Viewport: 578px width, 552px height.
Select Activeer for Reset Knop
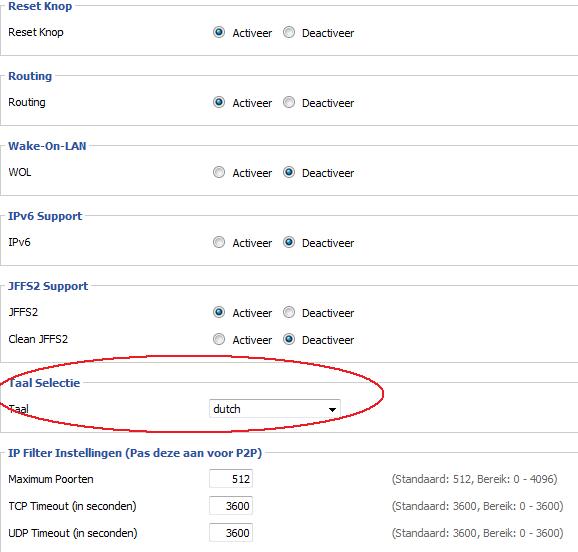(x=219, y=32)
